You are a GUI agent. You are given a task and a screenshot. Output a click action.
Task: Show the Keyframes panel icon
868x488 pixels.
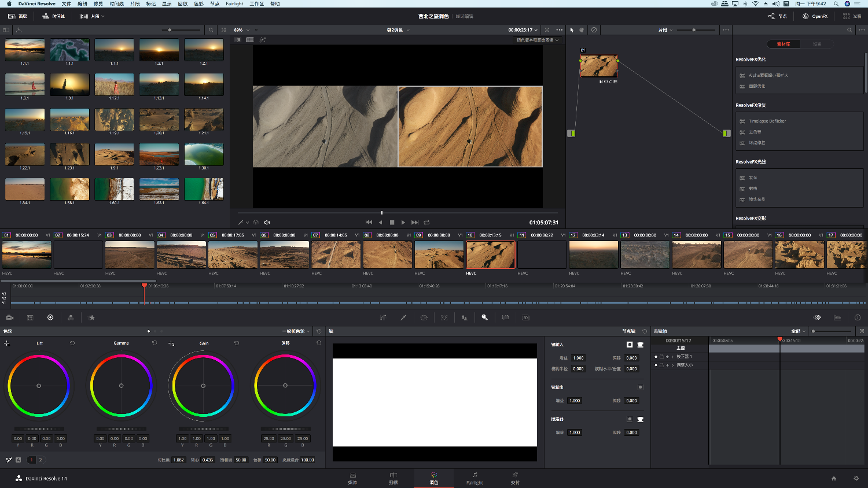(x=817, y=317)
